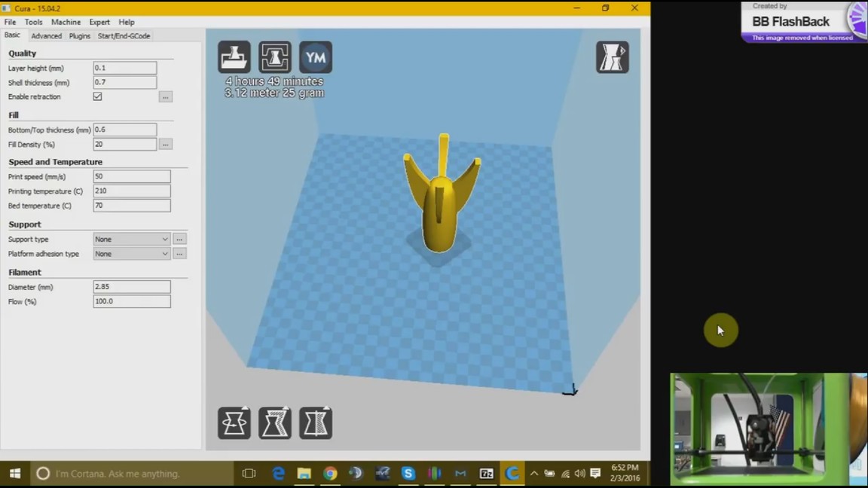Open Fill Density ellipsis settings button
The image size is (868, 488).
coord(166,145)
